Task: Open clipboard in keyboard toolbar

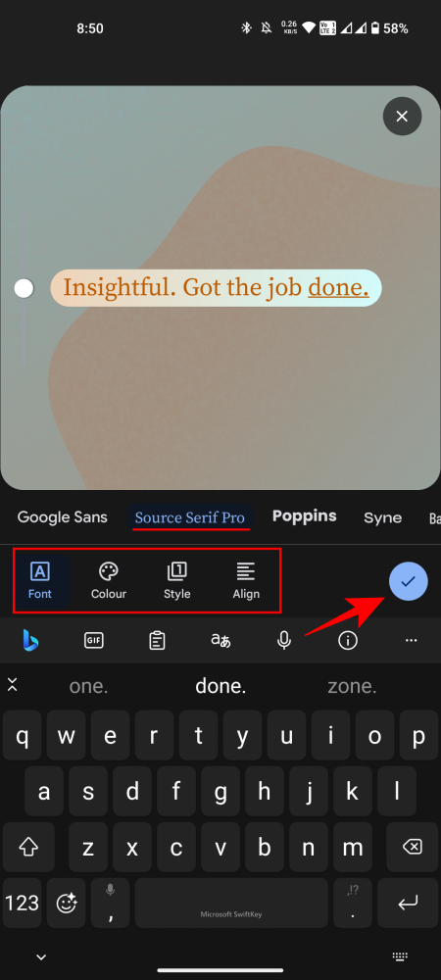Action: (158, 641)
